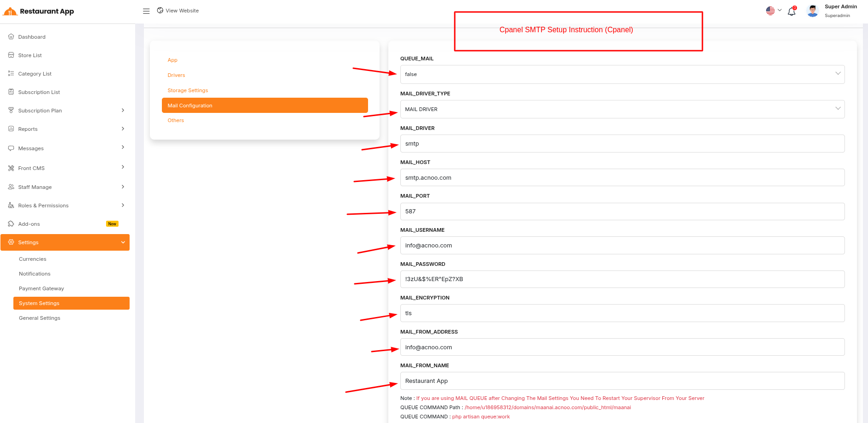Click the Add-ons puzzle icon
This screenshot has width=868, height=423.
[x=11, y=224]
